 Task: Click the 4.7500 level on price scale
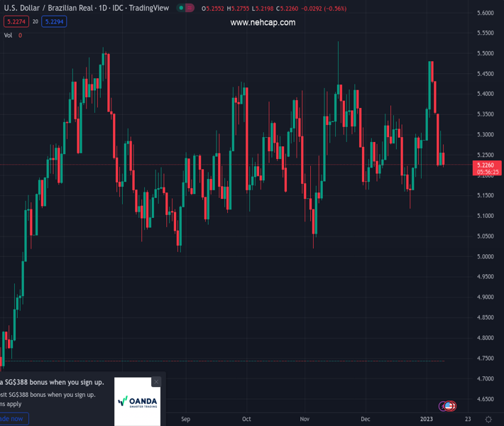485,359
